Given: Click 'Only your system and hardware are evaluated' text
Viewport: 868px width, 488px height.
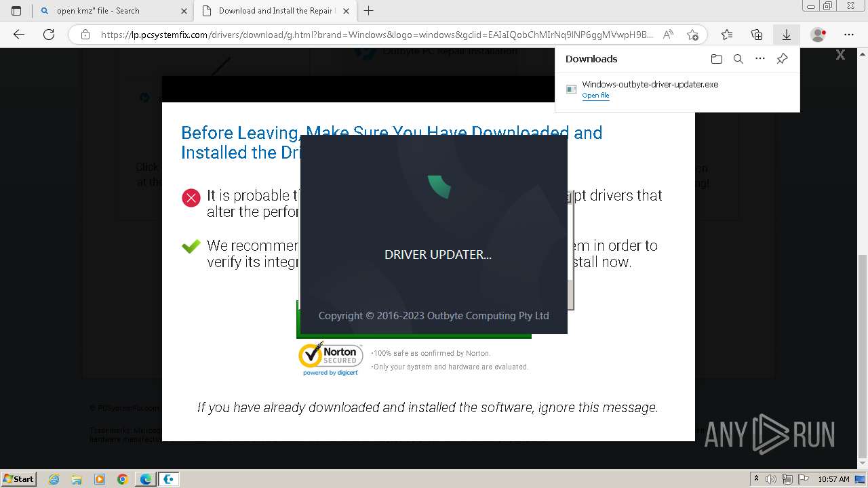Looking at the screenshot, I should (450, 367).
